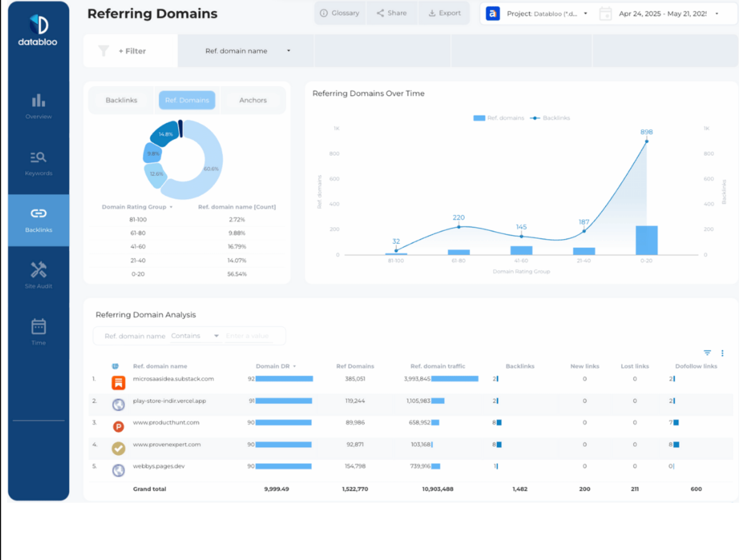This screenshot has width=744, height=560.
Task: Open the Time calendar icon
Action: (x=38, y=327)
